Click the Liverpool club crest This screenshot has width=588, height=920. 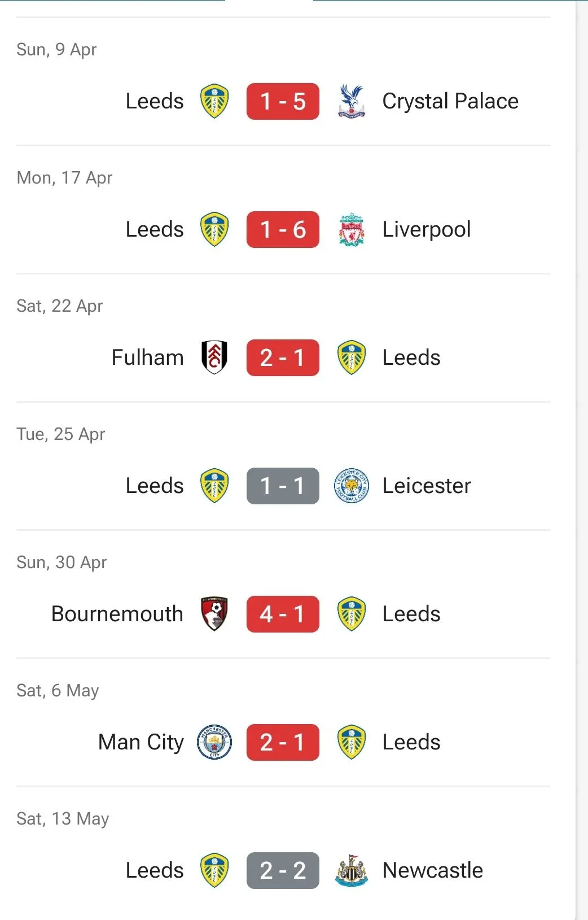352,229
